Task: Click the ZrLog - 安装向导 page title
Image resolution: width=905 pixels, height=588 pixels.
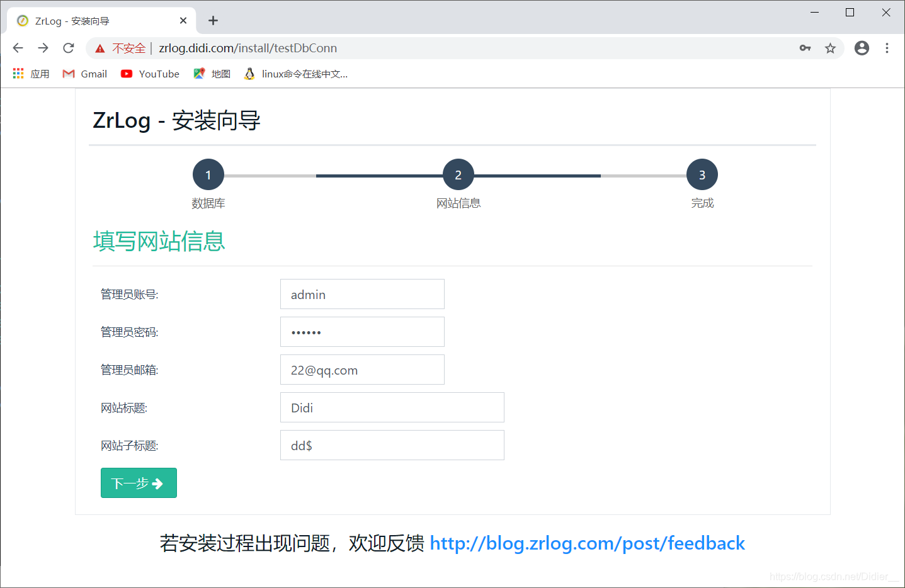Action: 176,120
